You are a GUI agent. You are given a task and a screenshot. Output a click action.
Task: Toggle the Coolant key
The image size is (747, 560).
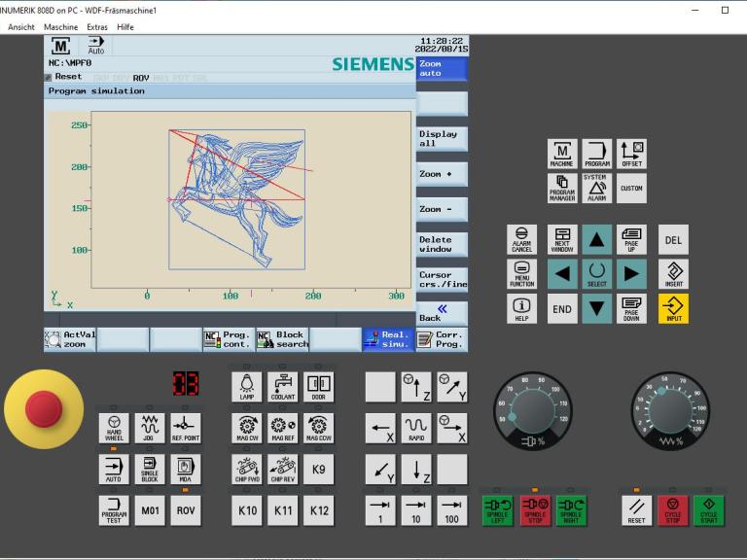[x=282, y=387]
